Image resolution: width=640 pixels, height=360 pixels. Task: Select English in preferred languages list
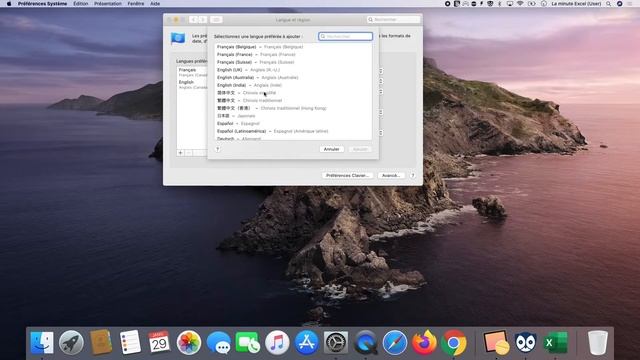[192, 84]
